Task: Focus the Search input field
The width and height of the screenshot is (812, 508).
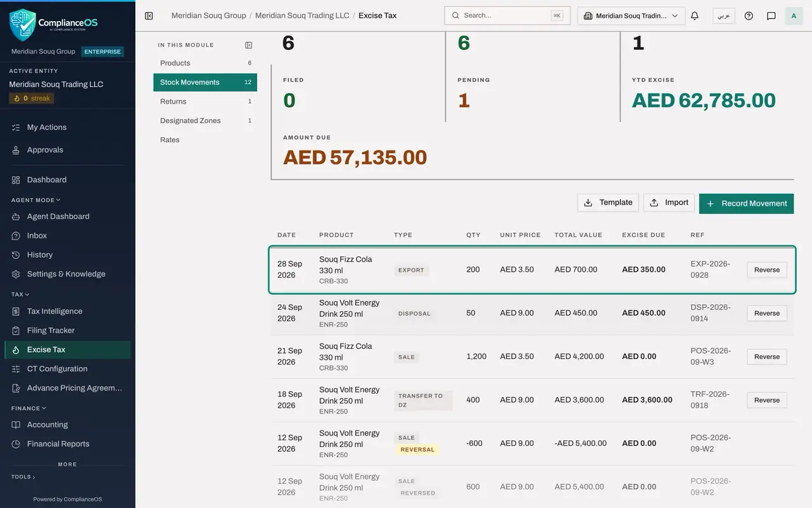Action: pyautogui.click(x=507, y=16)
